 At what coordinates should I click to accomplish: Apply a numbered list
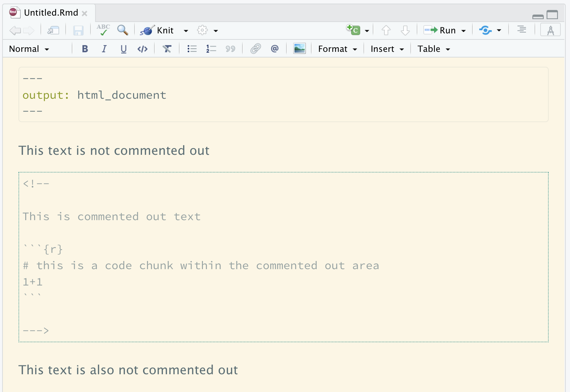point(210,49)
